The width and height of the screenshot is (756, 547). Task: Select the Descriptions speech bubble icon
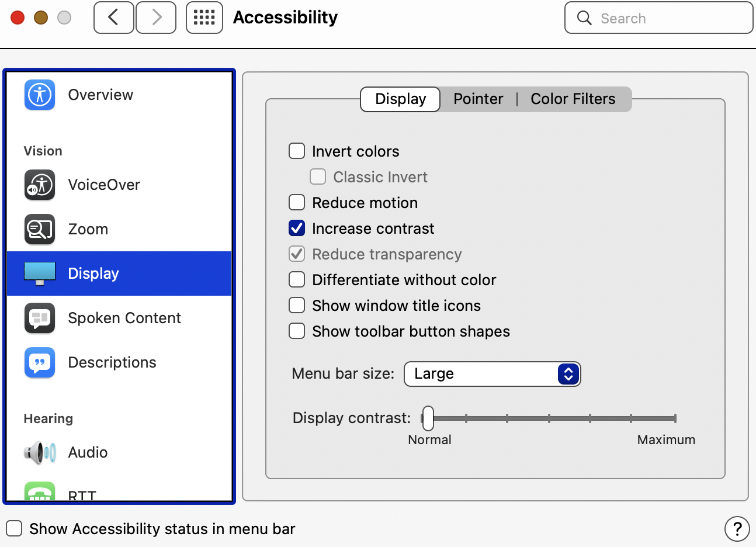[40, 362]
